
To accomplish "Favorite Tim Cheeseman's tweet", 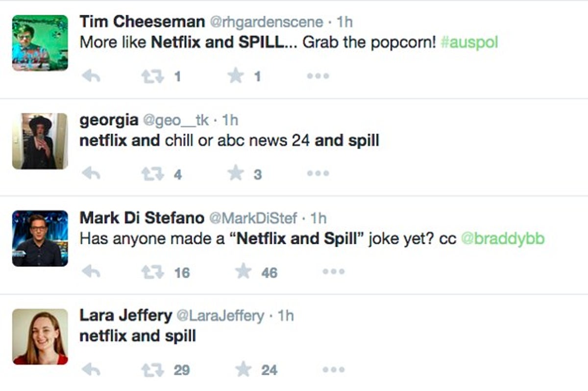I will pos(235,75).
